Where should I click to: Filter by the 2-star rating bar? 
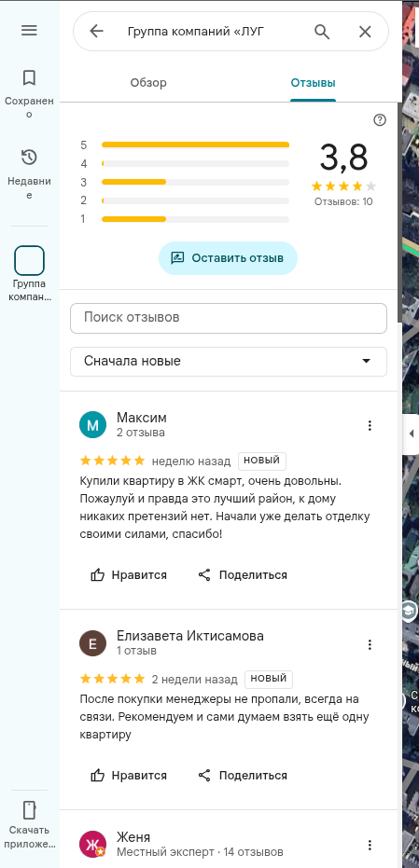tap(185, 200)
